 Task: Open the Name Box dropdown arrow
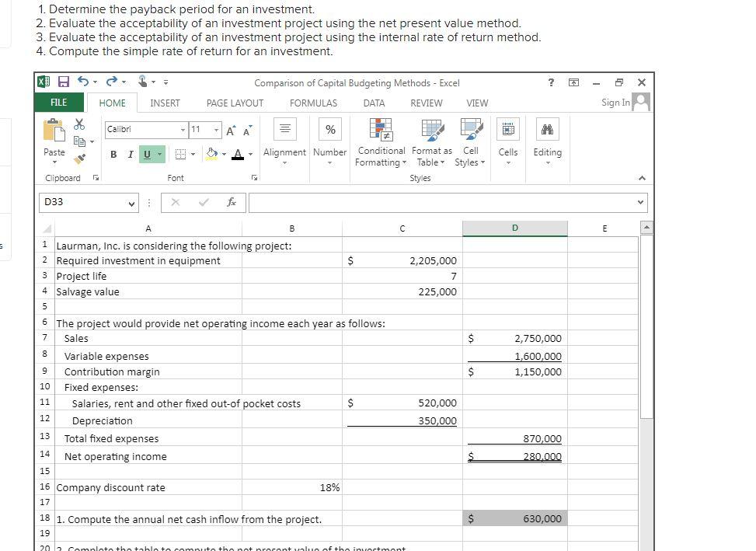tap(131, 204)
